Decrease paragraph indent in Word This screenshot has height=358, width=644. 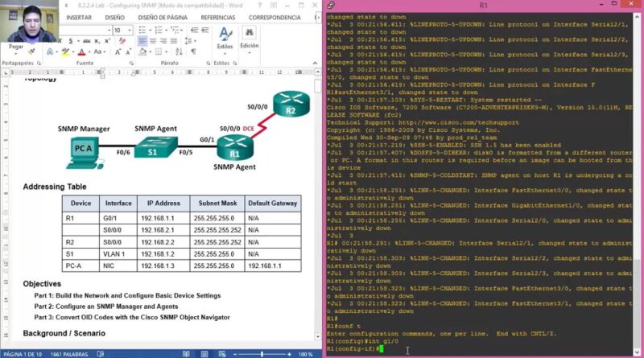(194, 30)
